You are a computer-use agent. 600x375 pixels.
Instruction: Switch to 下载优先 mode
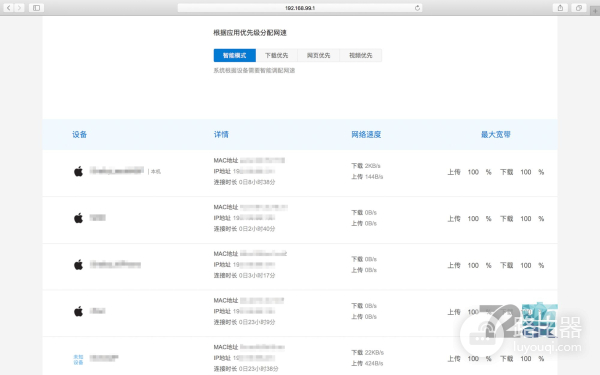click(x=277, y=55)
